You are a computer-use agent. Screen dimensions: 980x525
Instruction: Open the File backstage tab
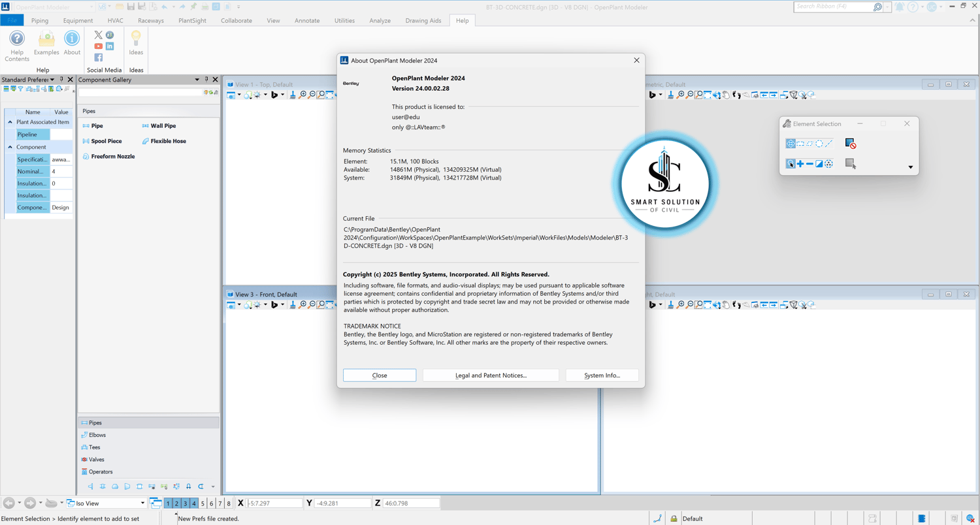tap(12, 20)
